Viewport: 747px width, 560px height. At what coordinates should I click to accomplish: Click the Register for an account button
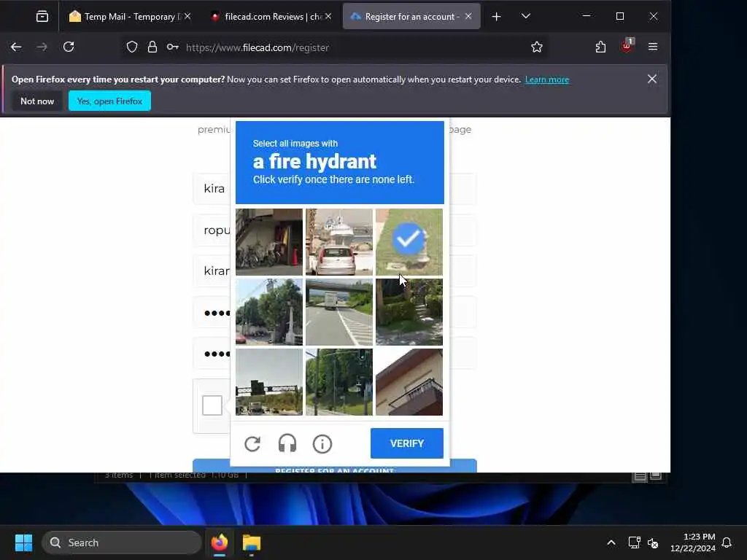(x=334, y=466)
